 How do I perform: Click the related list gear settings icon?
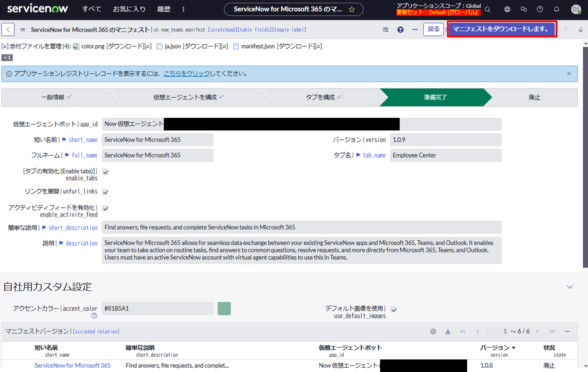click(433, 331)
